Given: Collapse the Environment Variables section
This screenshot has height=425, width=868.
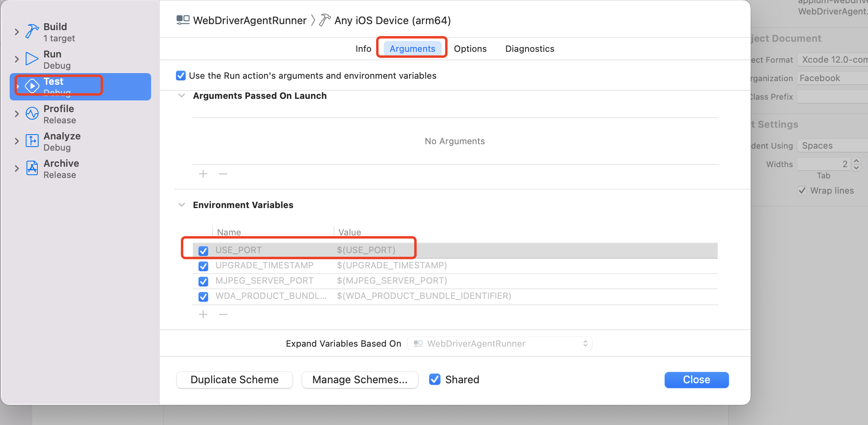Looking at the screenshot, I should 182,205.
